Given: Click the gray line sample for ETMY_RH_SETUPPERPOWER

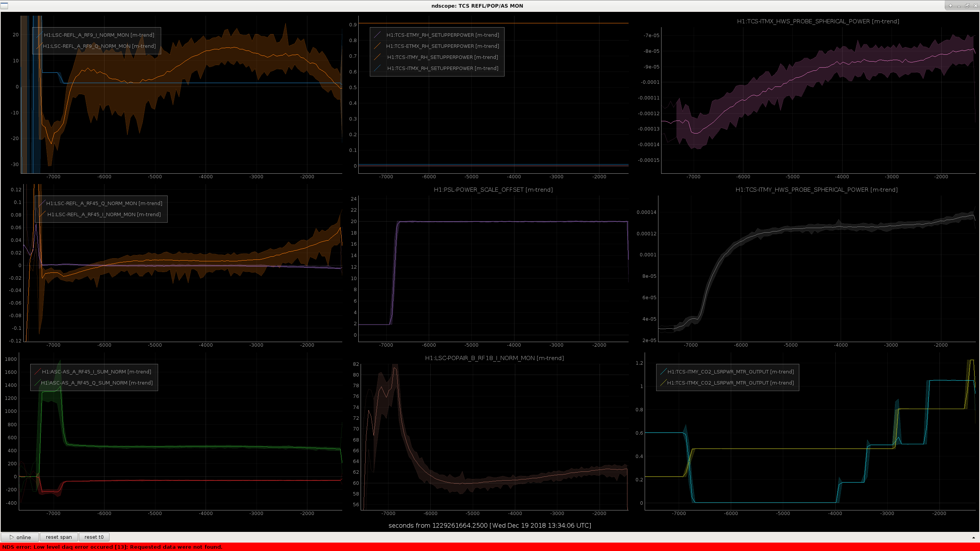Looking at the screenshot, I should 377,35.
